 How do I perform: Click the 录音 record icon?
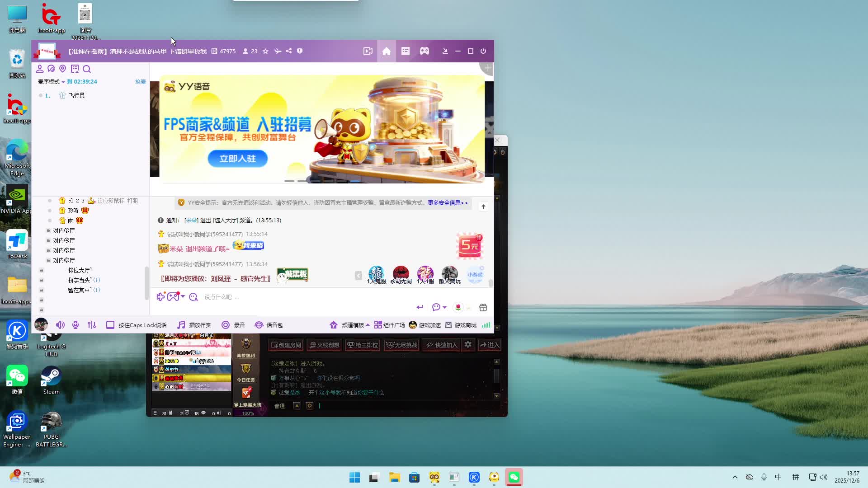(226, 325)
